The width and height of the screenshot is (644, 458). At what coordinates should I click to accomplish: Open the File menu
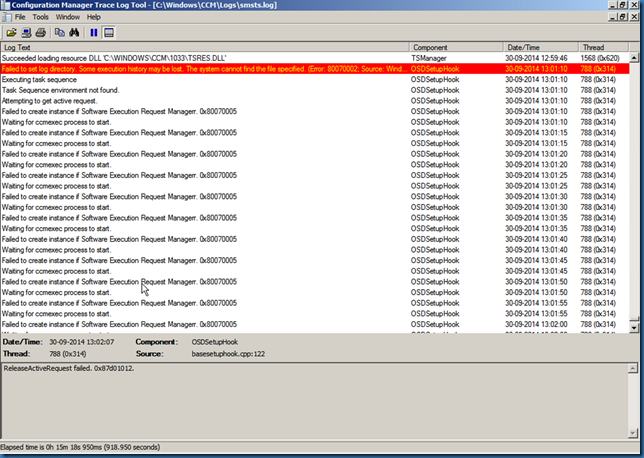[x=20, y=17]
